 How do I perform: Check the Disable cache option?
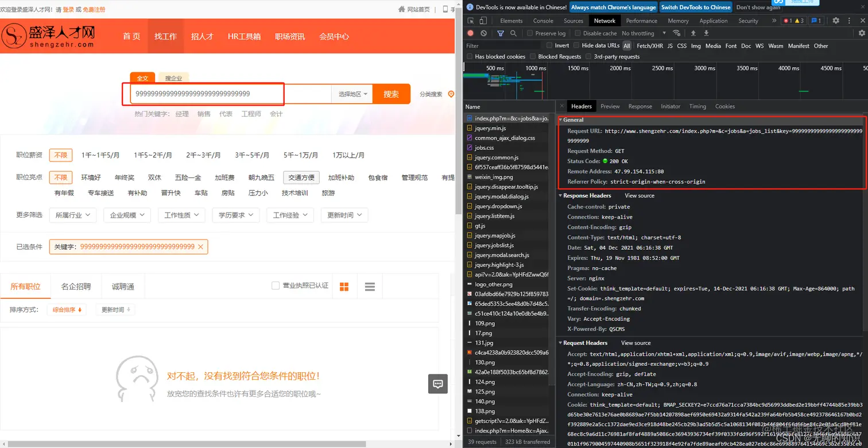coord(578,33)
